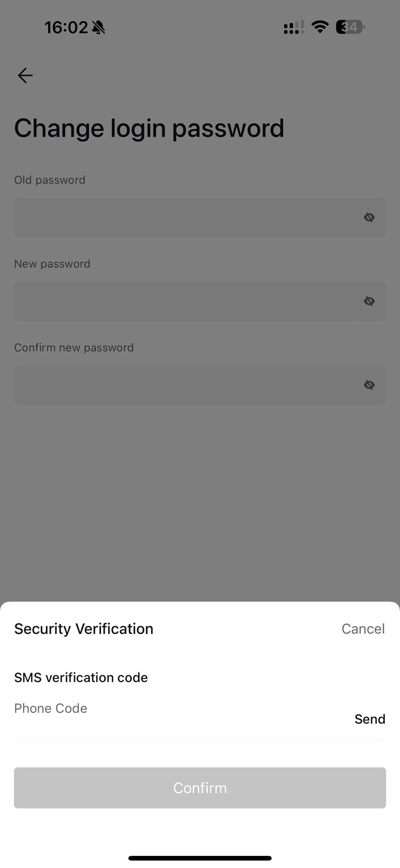The image size is (400, 868).
Task: Toggle visibility of Old password field
Action: click(x=369, y=217)
